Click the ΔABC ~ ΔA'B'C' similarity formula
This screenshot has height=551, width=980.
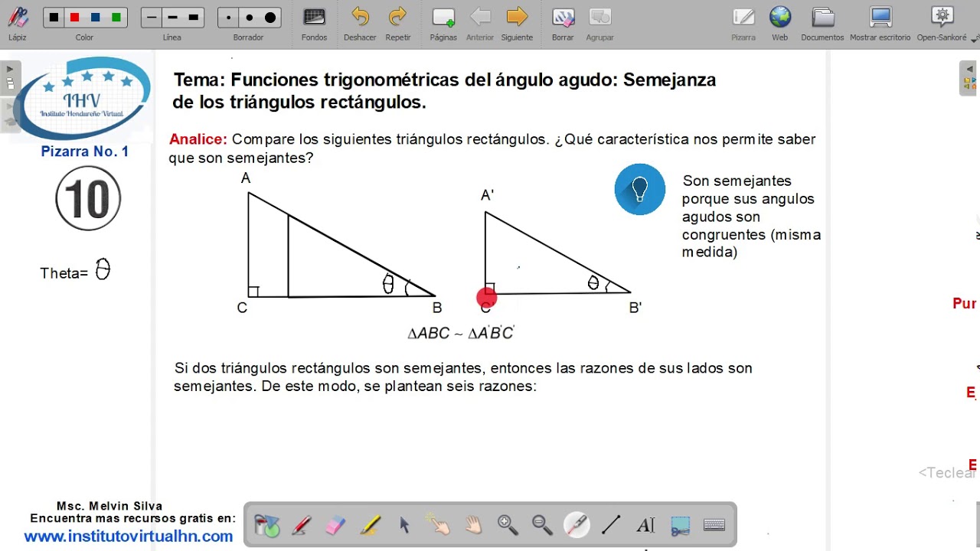pos(461,333)
